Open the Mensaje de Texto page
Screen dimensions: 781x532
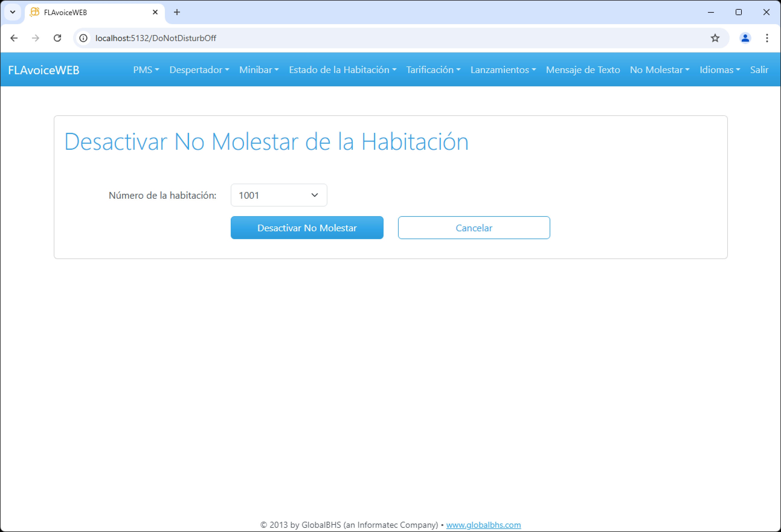(582, 69)
